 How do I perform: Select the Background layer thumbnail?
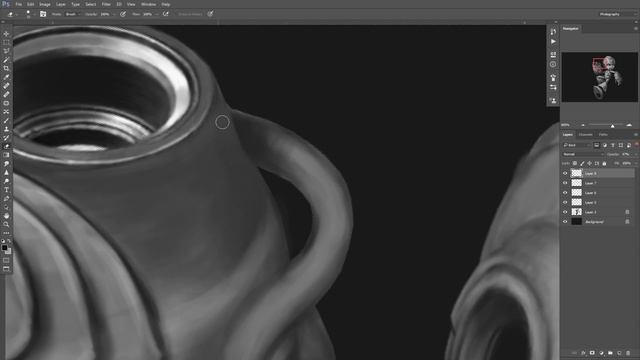point(576,222)
